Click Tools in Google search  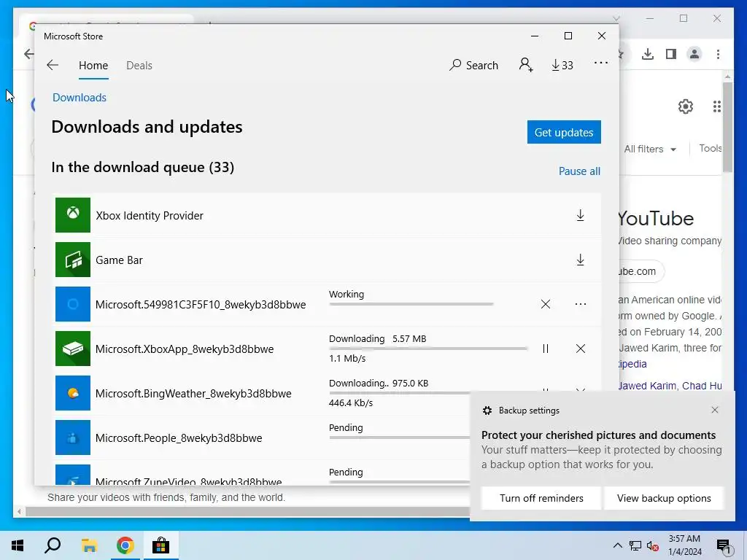(x=711, y=148)
